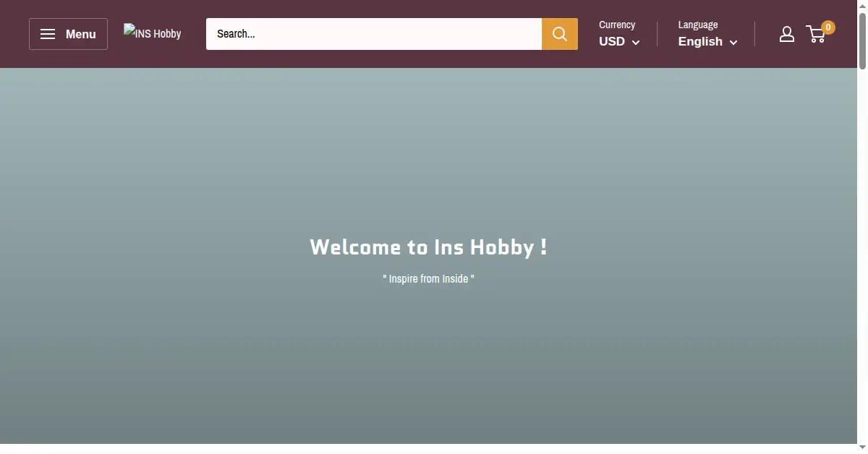Screen dimensions: 868x454
Task: Expand the USD currency dropdown
Action: (619, 42)
